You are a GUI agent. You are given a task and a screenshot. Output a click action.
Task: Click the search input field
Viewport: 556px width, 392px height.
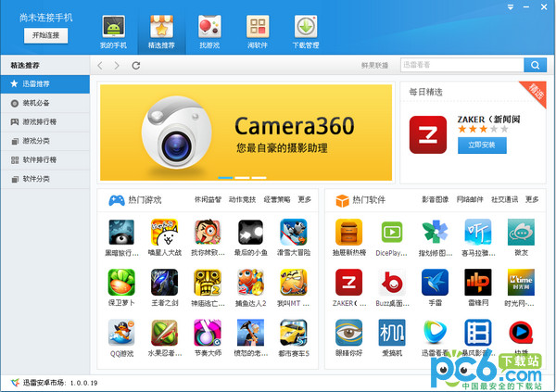(461, 65)
